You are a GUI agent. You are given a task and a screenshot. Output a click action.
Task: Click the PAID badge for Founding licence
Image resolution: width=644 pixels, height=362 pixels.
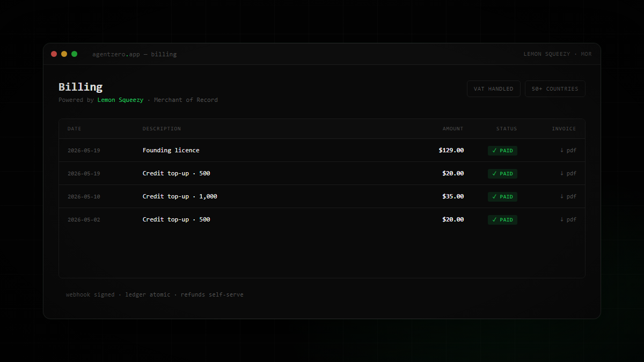502,151
